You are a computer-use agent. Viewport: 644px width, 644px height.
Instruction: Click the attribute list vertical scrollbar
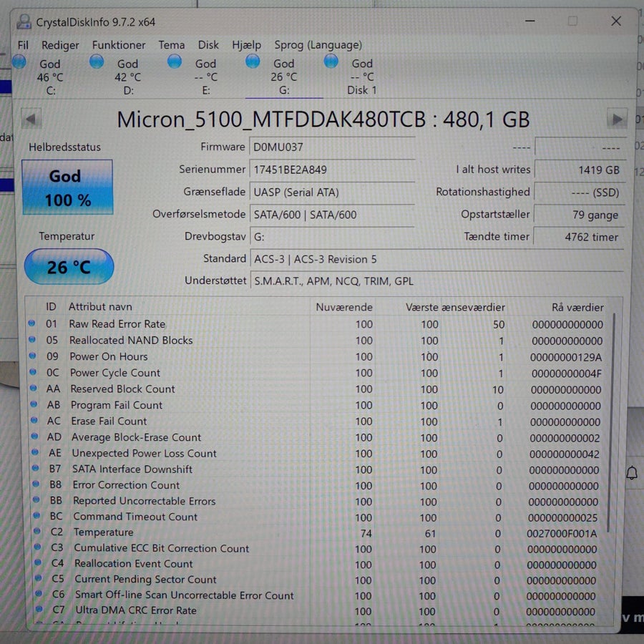612,423
